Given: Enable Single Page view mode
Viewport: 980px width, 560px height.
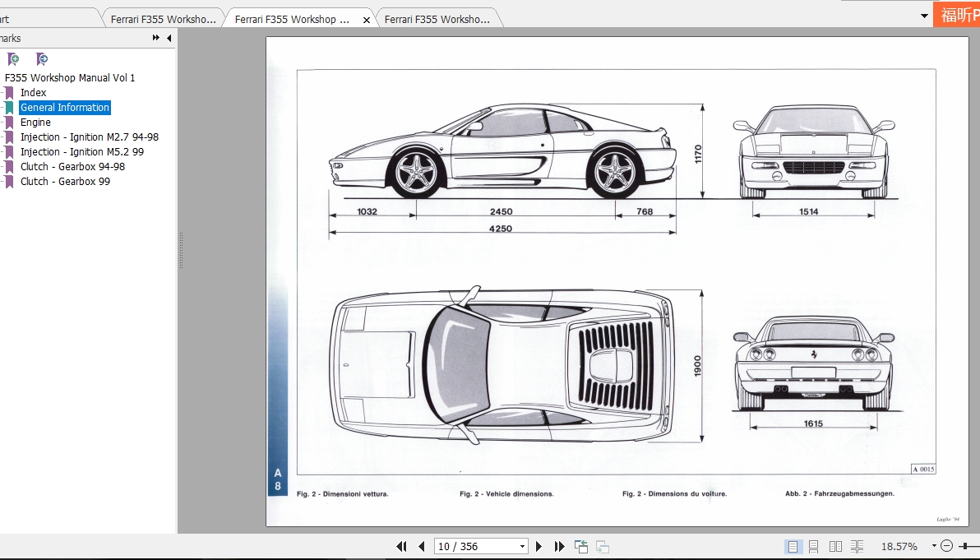Looking at the screenshot, I should point(793,545).
